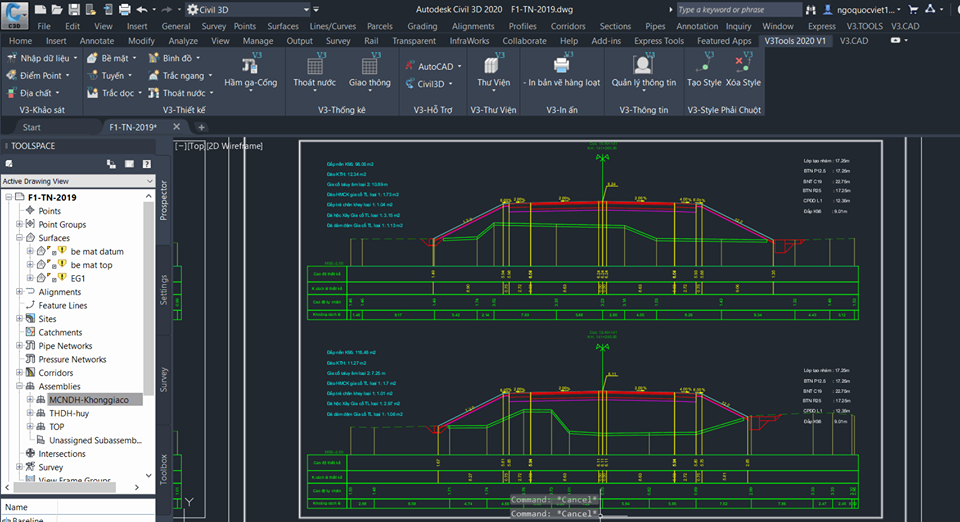The image size is (960, 522).
Task: Click the Giao thông statistics table icon
Action: tap(369, 66)
